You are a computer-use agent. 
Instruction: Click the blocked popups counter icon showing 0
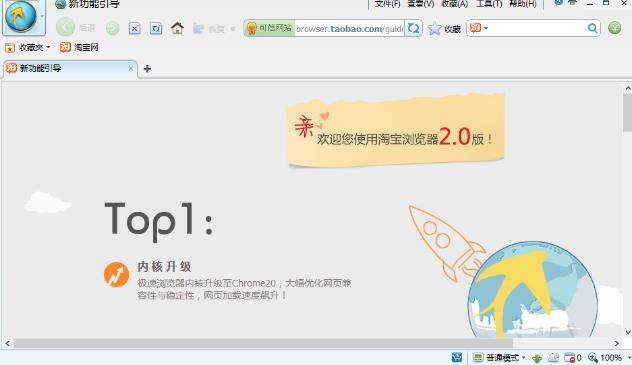[573, 357]
